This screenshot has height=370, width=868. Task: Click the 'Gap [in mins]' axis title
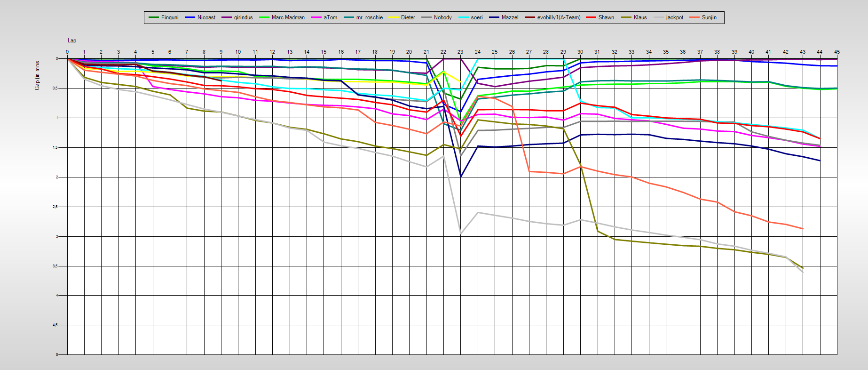click(38, 74)
